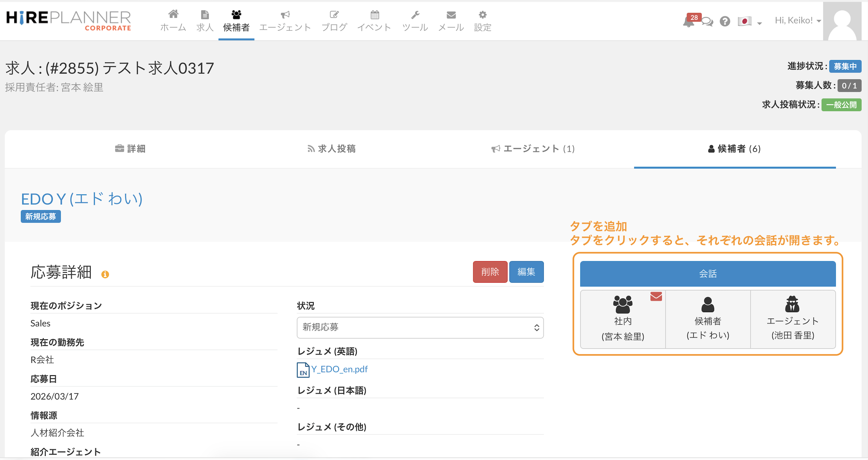Open the Y_EDO_en.pdf resume link
The image size is (868, 460).
click(339, 369)
